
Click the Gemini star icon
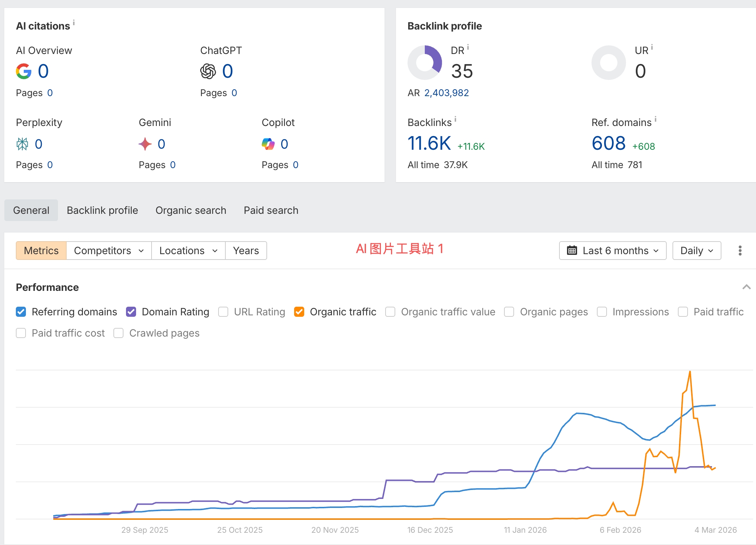point(145,144)
